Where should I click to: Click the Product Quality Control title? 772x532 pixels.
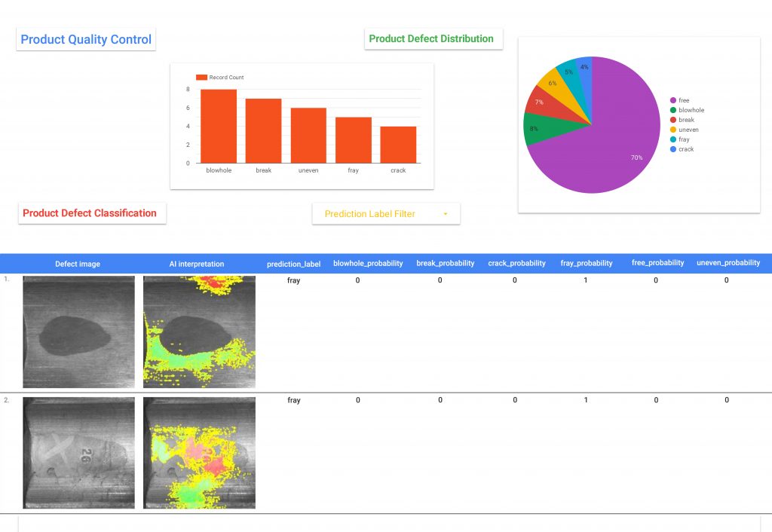85,39
